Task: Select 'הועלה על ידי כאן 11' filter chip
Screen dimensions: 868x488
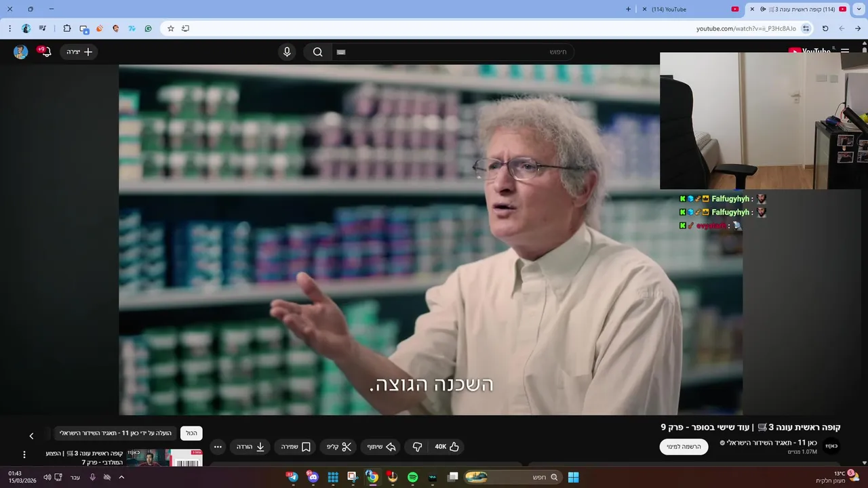Action: pyautogui.click(x=116, y=433)
